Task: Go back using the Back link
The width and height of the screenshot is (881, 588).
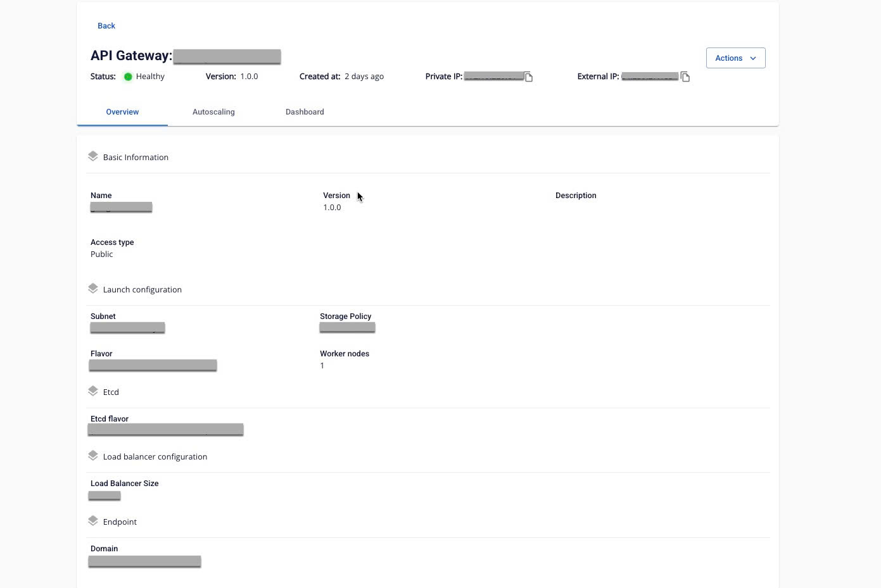Action: click(106, 26)
